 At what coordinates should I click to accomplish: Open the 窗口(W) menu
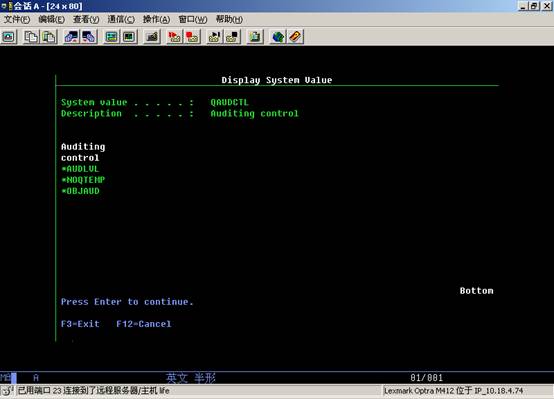193,19
